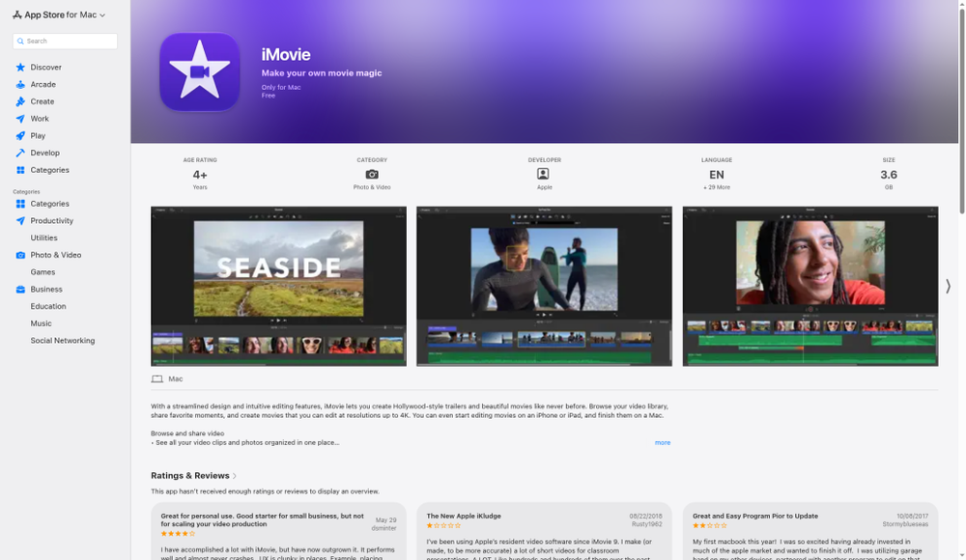Click one-star rating on Rusty1962 review
This screenshot has width=966, height=560.
click(x=443, y=525)
